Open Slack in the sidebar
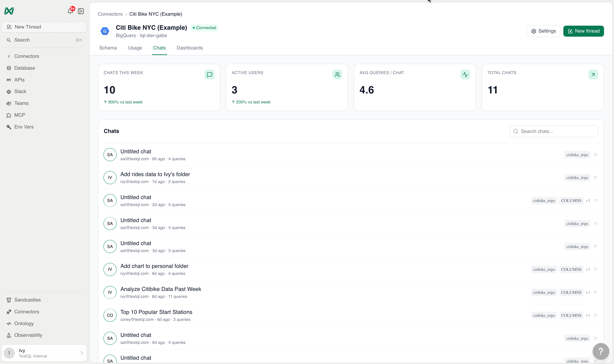This screenshot has width=614, height=364. (44, 91)
